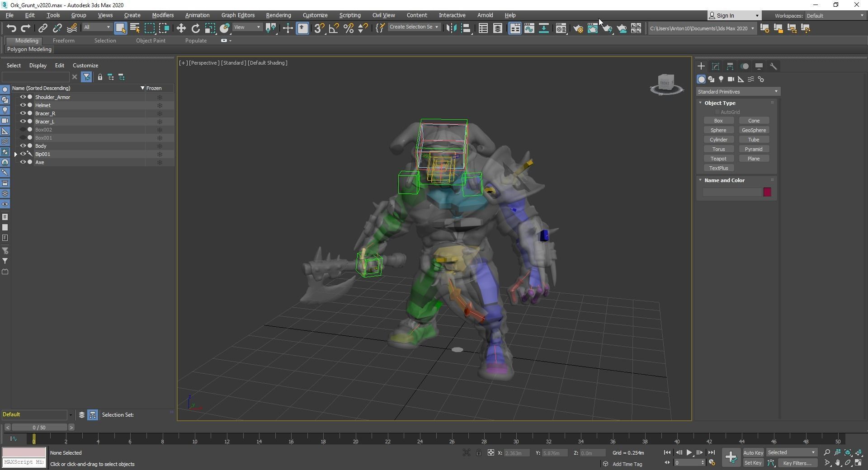Switch to the Freeform ribbon tab
This screenshot has height=470, width=868.
[63, 41]
